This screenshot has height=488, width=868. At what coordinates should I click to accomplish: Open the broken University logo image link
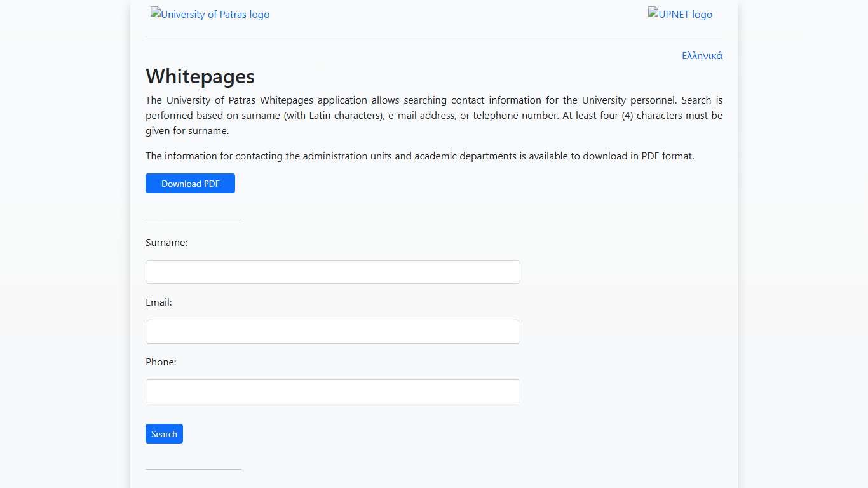tap(210, 14)
